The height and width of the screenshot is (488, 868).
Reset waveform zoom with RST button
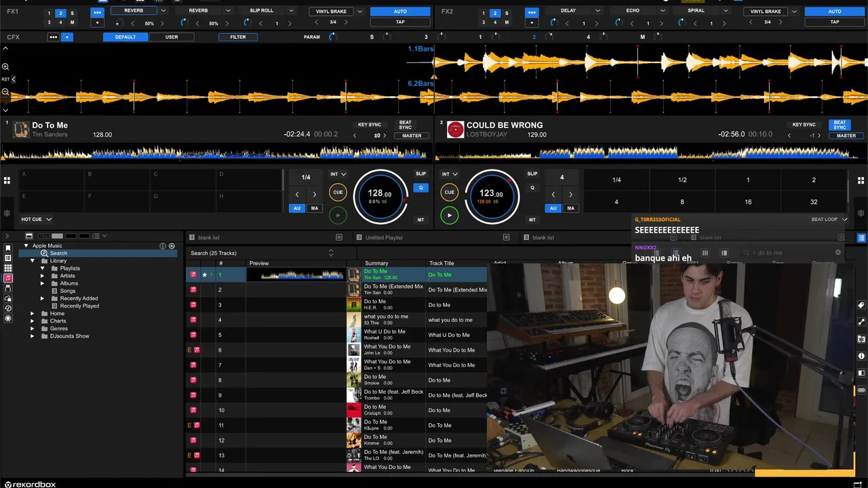[5, 79]
